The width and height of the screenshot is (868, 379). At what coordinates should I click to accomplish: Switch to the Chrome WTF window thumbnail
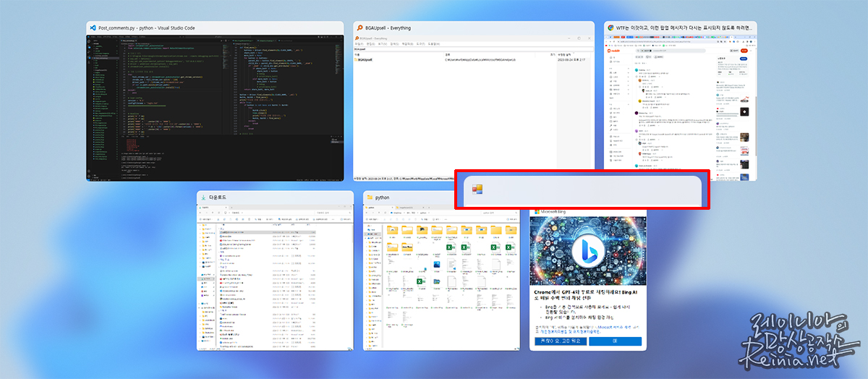[x=681, y=100]
